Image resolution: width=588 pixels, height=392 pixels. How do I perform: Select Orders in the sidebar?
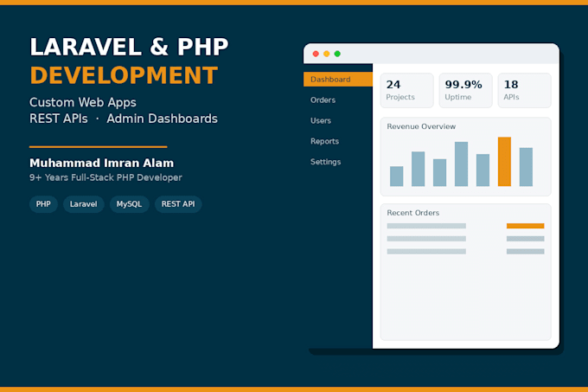(323, 100)
